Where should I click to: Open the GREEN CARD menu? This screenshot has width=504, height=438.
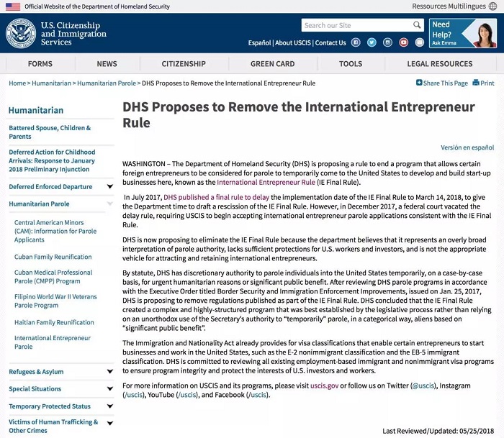coord(273,64)
